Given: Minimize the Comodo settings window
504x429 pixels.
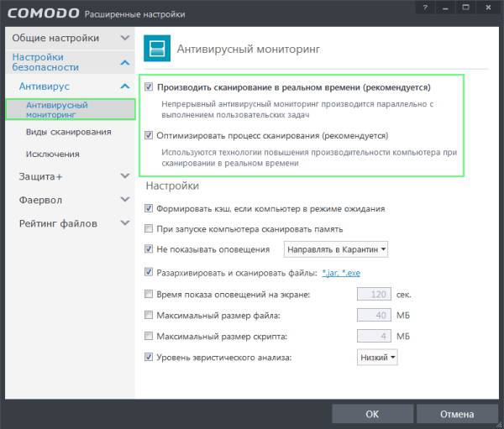Looking at the screenshot, I should (445, 7).
